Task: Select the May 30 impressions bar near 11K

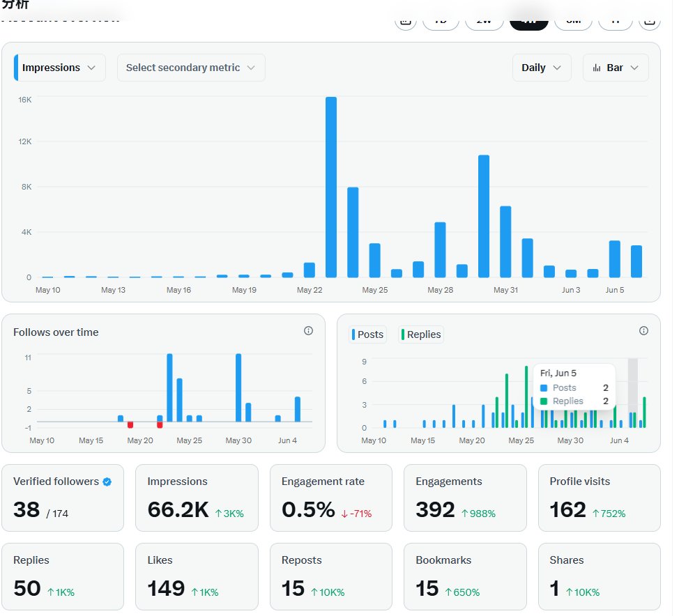Action: [484, 216]
